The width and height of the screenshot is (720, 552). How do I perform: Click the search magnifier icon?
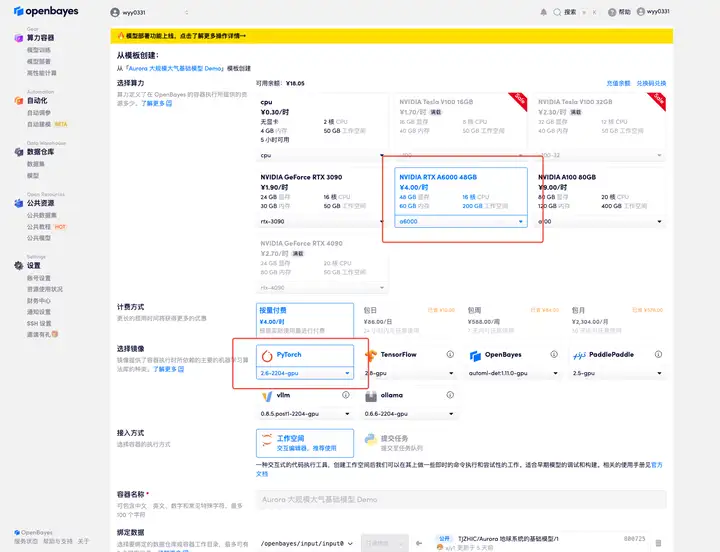point(557,12)
